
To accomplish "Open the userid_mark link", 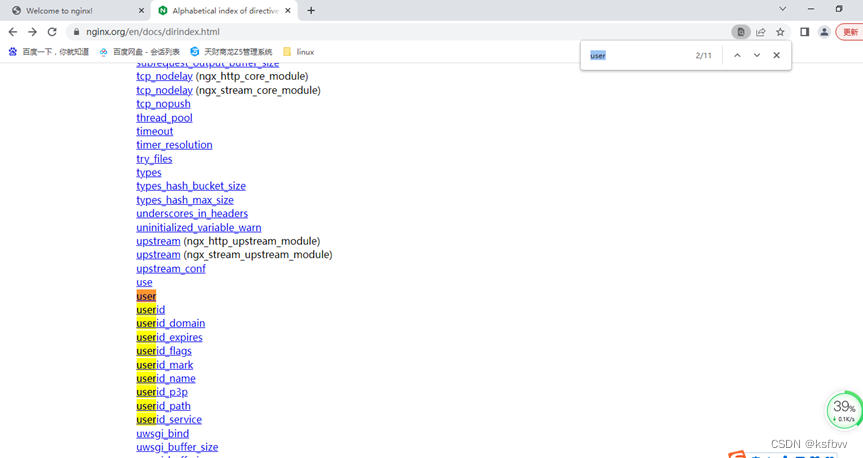I will [165, 365].
